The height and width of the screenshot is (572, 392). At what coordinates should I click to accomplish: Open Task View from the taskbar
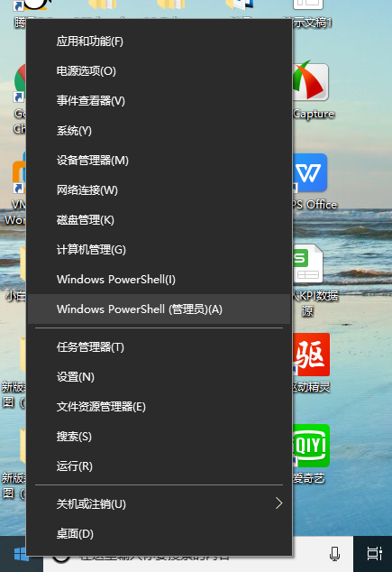(374, 554)
